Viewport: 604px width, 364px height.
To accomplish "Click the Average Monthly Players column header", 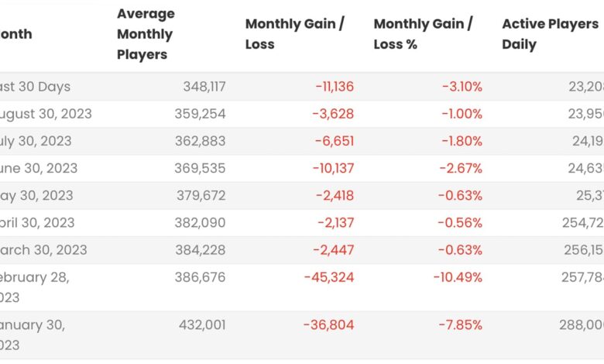I will pos(146,34).
